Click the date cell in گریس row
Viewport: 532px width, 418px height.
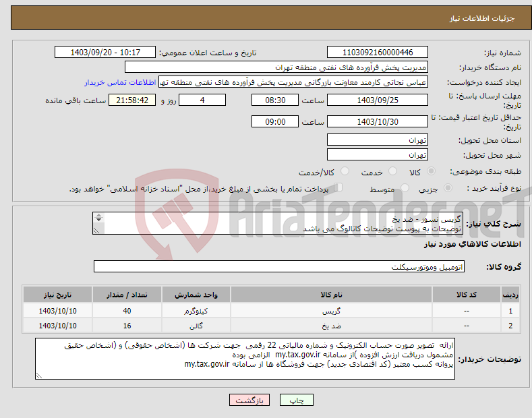click(58, 311)
